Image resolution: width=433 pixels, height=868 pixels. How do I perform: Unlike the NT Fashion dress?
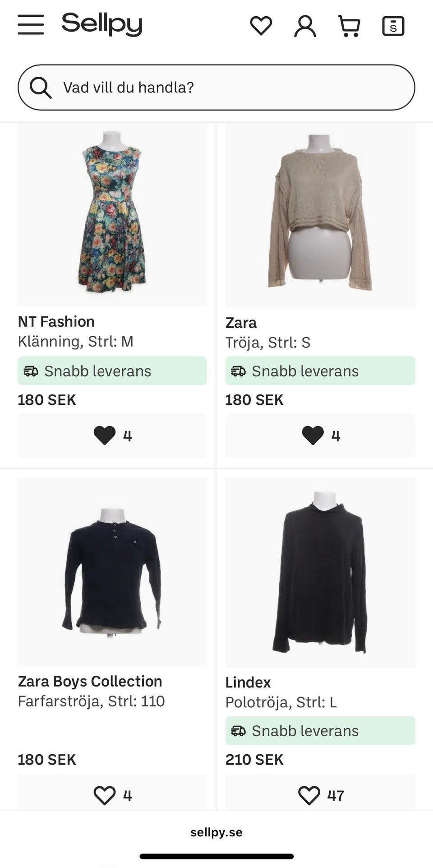click(112, 436)
